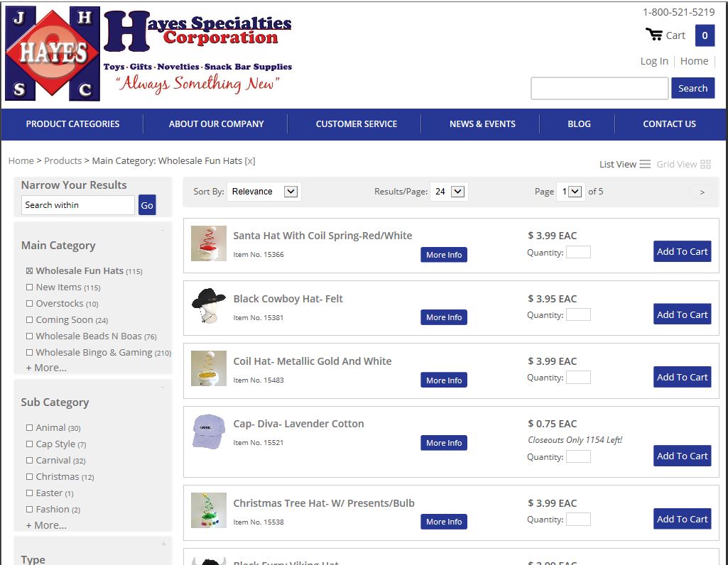Go to next results page arrow
The image size is (728, 565).
click(x=702, y=192)
